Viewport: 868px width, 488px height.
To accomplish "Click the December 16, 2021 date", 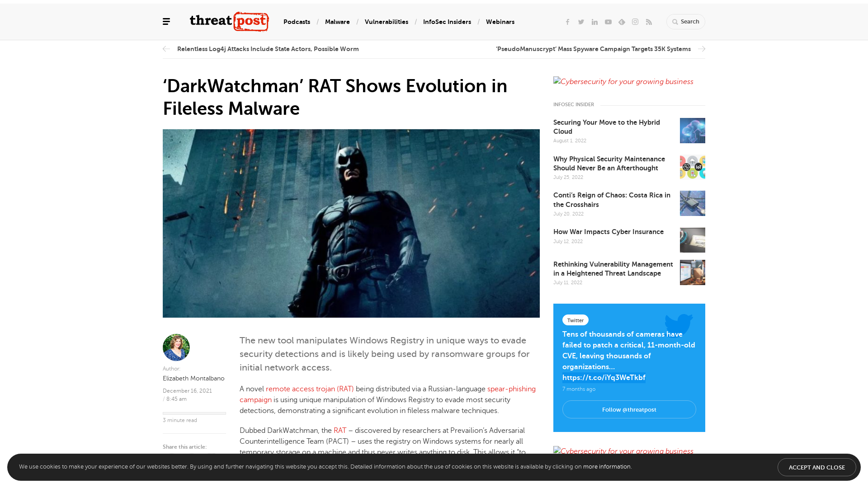I will (187, 391).
